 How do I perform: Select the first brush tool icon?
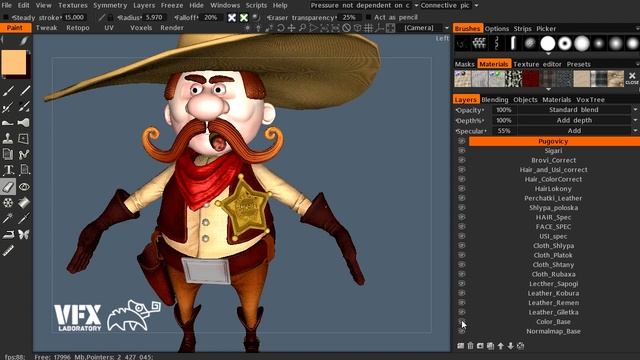8,91
